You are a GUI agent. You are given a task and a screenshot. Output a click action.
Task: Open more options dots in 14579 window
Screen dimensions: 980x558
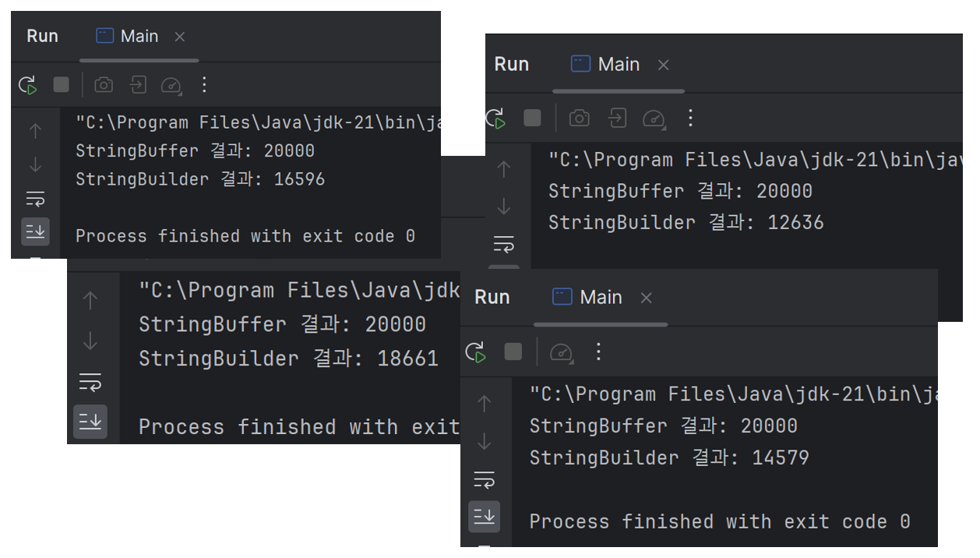[598, 351]
